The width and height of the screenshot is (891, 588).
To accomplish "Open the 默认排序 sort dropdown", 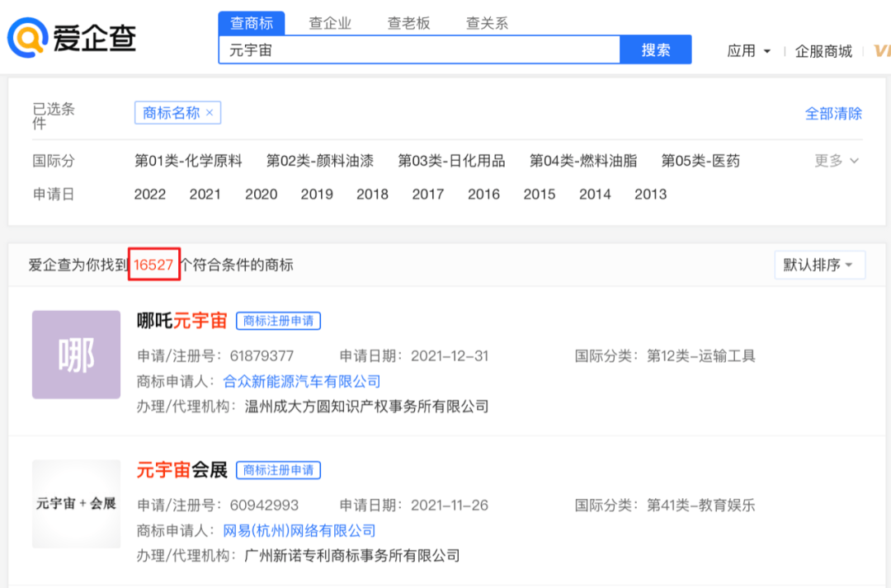I will pyautogui.click(x=819, y=265).
